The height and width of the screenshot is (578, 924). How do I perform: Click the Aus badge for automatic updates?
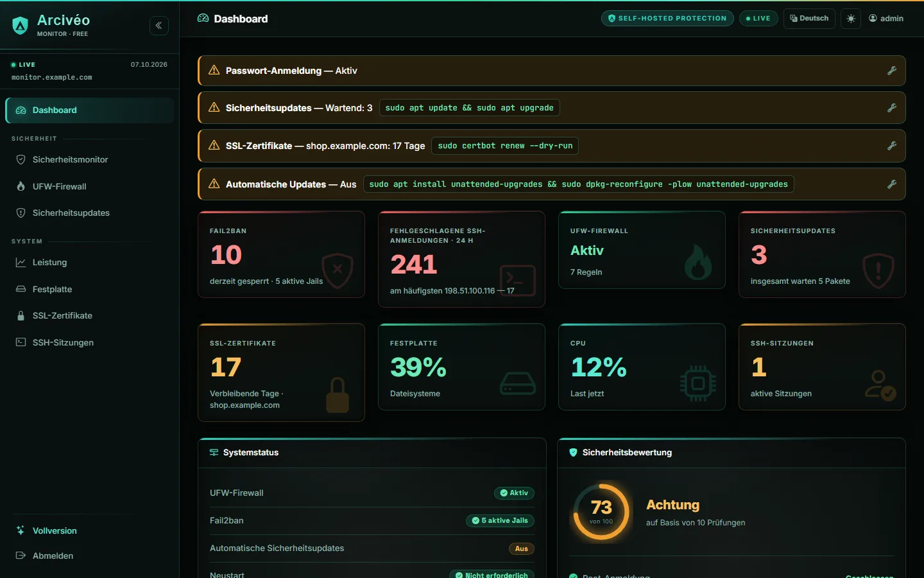[522, 549]
